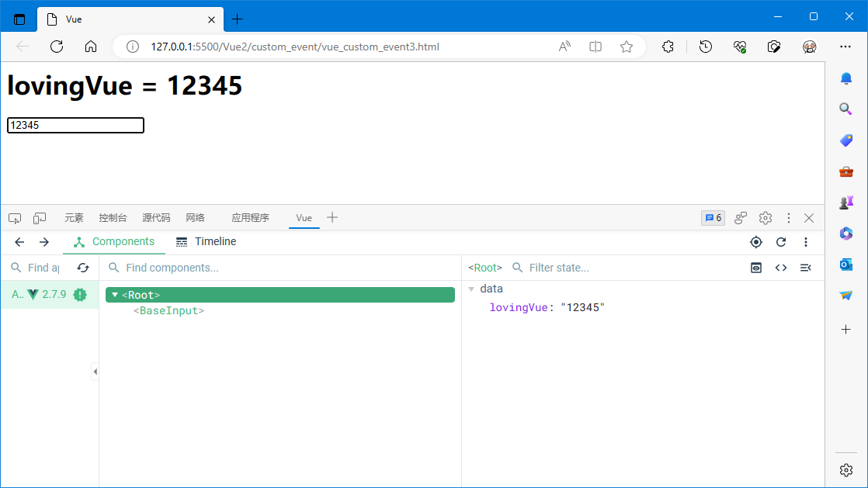Viewport: 868px width, 488px height.
Task: Activate the Read aloud icon
Action: 564,47
